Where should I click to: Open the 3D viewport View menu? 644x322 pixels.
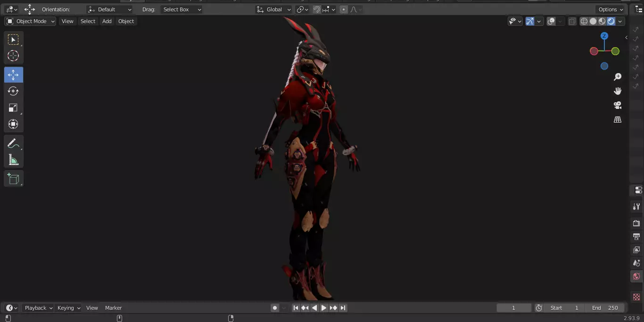(x=67, y=21)
